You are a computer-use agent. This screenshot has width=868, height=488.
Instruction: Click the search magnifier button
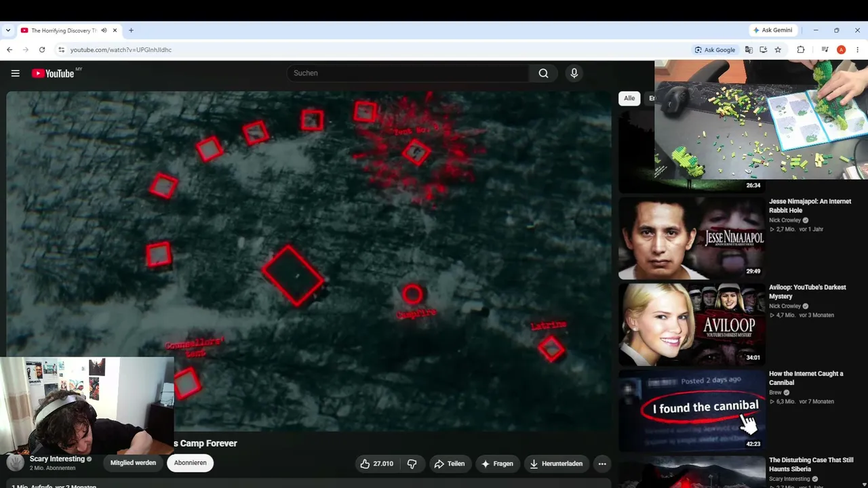coord(543,73)
